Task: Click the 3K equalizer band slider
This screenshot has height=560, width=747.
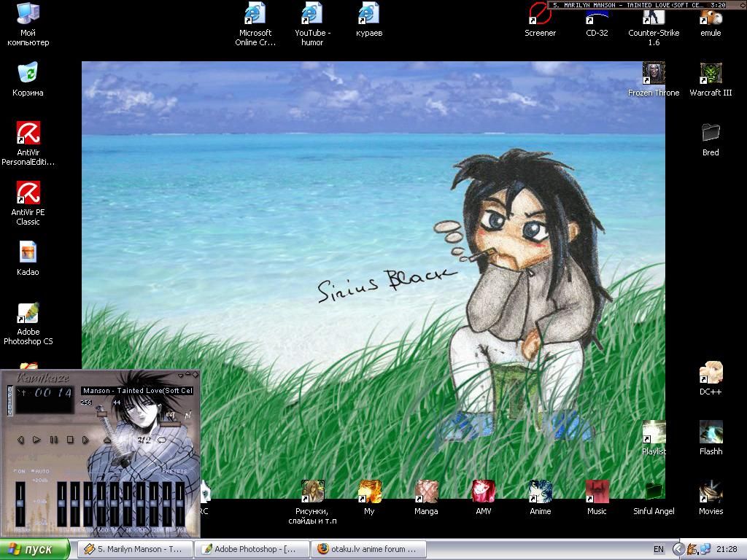Action: coord(128,504)
